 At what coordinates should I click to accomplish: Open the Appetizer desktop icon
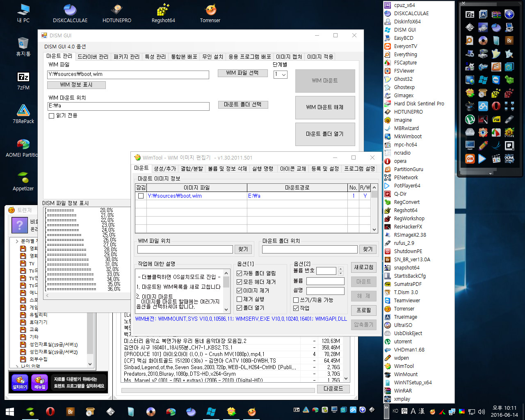point(23,181)
